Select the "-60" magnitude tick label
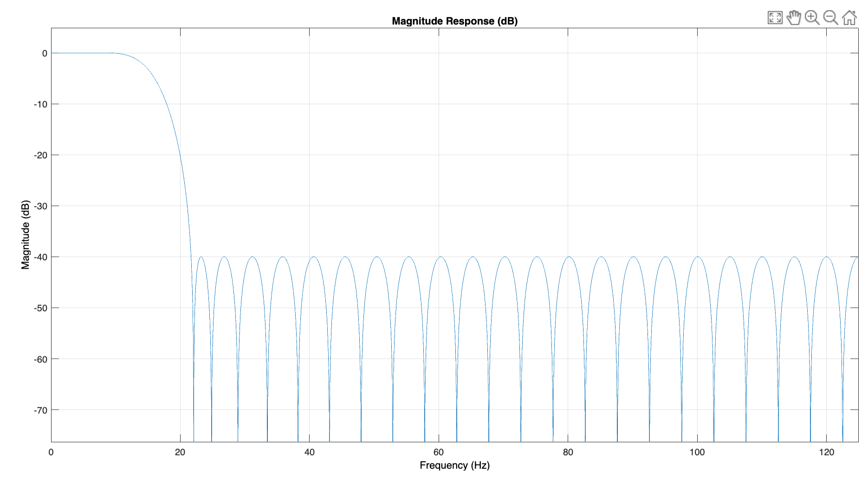The width and height of the screenshot is (868, 477). [x=40, y=359]
